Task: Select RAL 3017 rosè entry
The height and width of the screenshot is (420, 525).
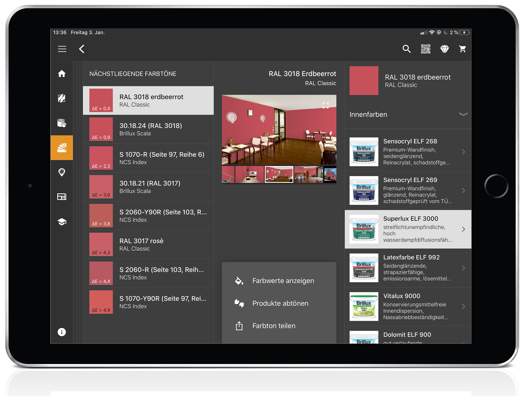Action: (x=148, y=244)
